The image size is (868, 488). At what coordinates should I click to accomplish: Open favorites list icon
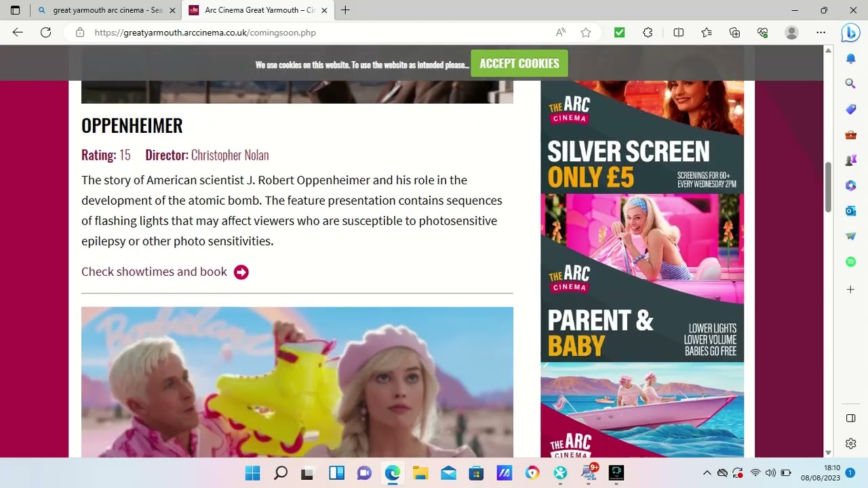707,33
